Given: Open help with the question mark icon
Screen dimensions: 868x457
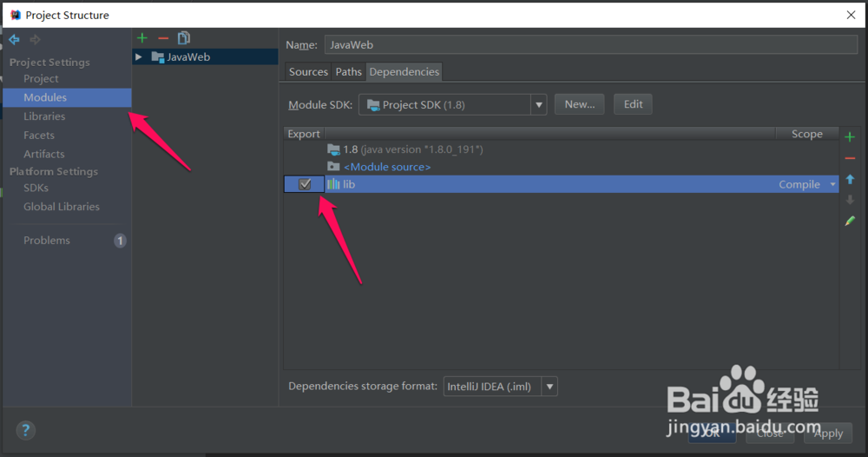Looking at the screenshot, I should point(25,430).
